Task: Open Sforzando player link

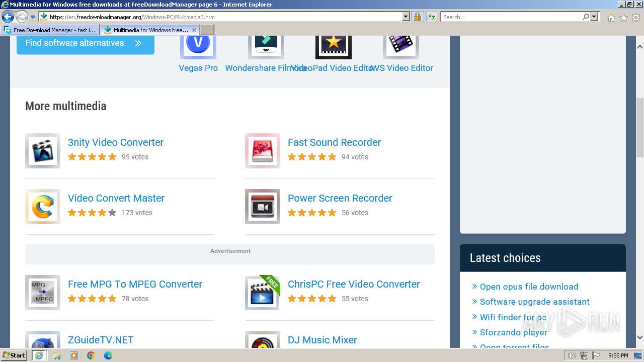Action: (x=513, y=332)
